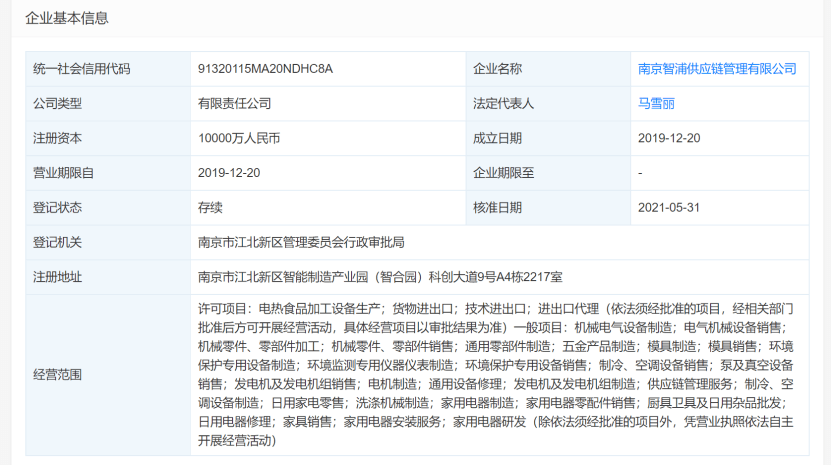Open legal representative link 马雪丽
Image resolution: width=831 pixels, height=465 pixels.
point(656,103)
